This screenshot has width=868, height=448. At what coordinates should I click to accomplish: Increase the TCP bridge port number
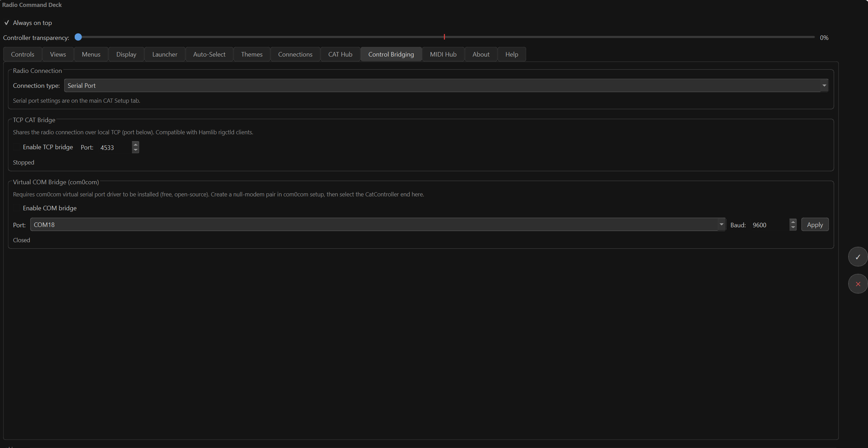[x=135, y=144]
